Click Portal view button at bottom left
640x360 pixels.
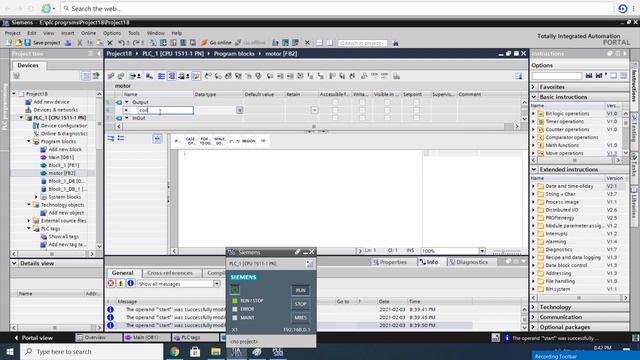point(33,338)
